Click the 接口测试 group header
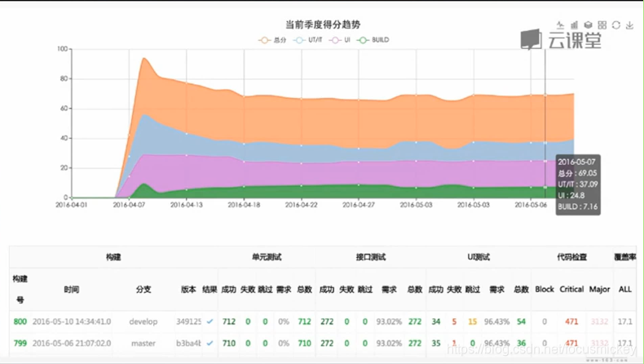The height and width of the screenshot is (364, 644). 371,257
